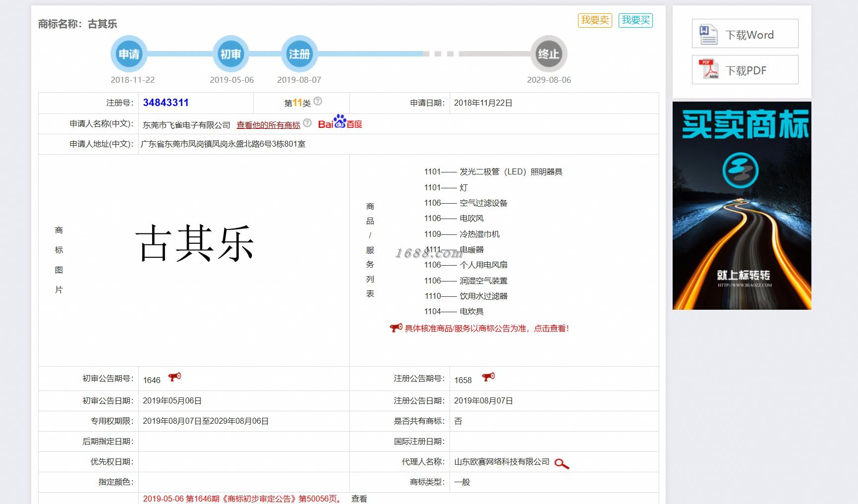This screenshot has width=858, height=504.
Task: Click registration number 34843311
Action: [166, 103]
